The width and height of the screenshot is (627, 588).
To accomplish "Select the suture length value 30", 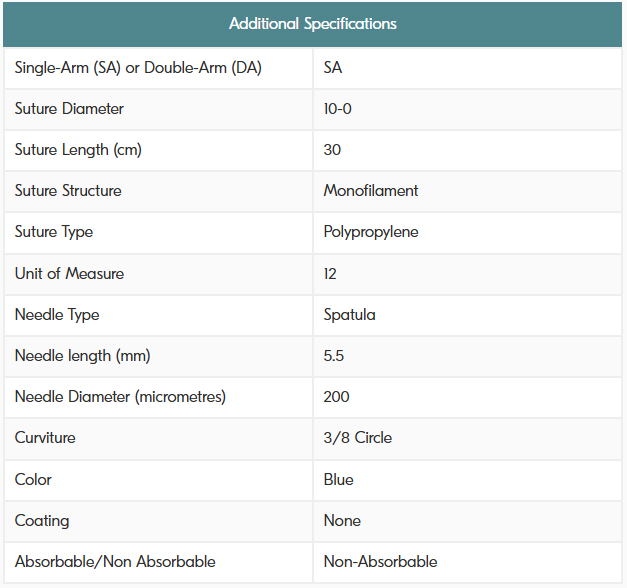I will [332, 149].
